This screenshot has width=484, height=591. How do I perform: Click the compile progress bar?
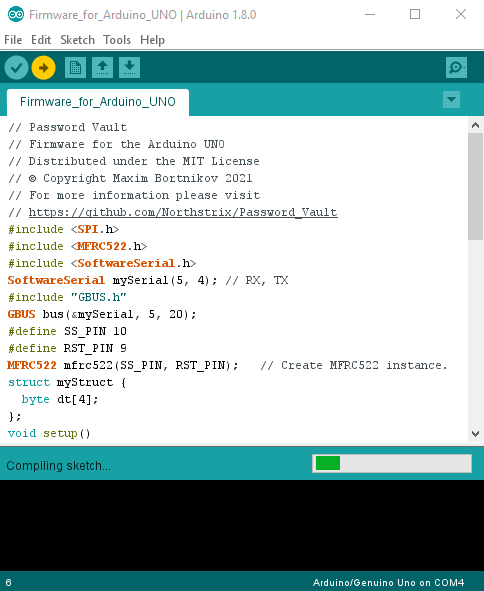pos(392,463)
